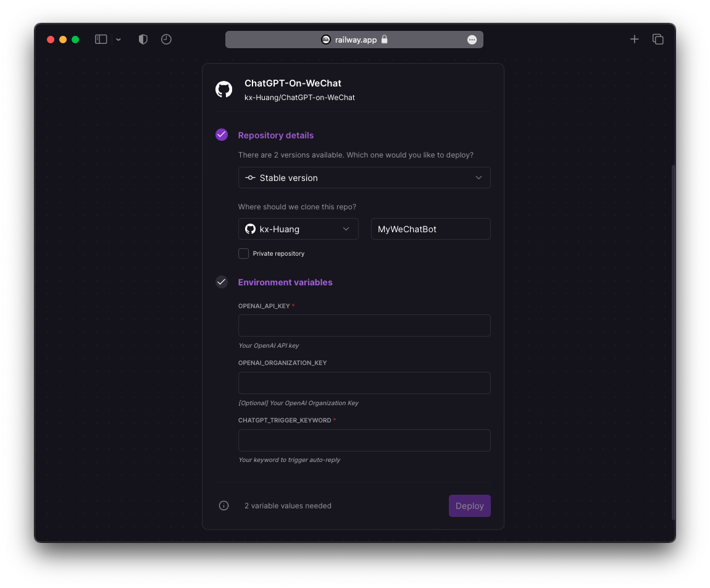Expand the kx-Huang account dropdown
This screenshot has width=710, height=588.
point(298,229)
